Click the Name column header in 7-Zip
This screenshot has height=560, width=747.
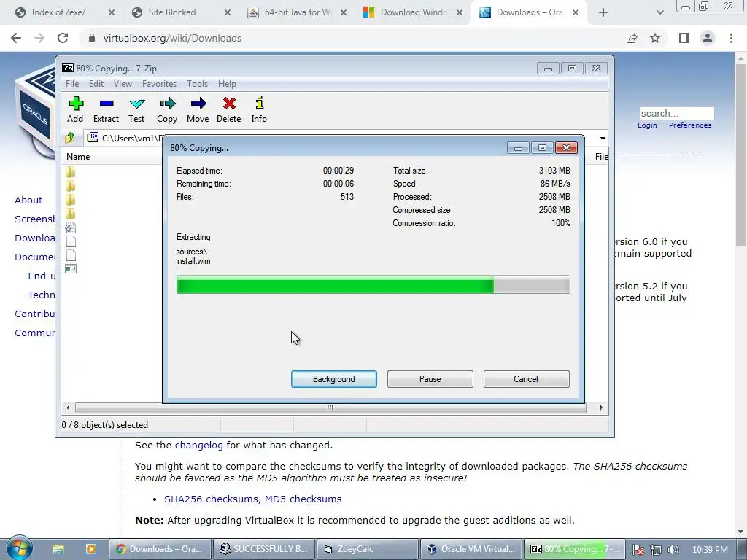(112, 157)
